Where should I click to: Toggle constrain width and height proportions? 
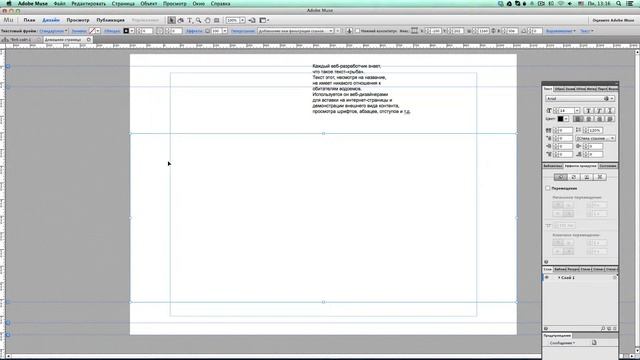[493, 31]
